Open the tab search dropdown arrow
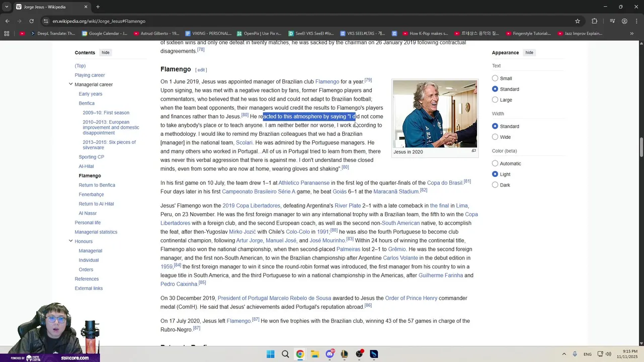The image size is (644, 362). [7, 7]
